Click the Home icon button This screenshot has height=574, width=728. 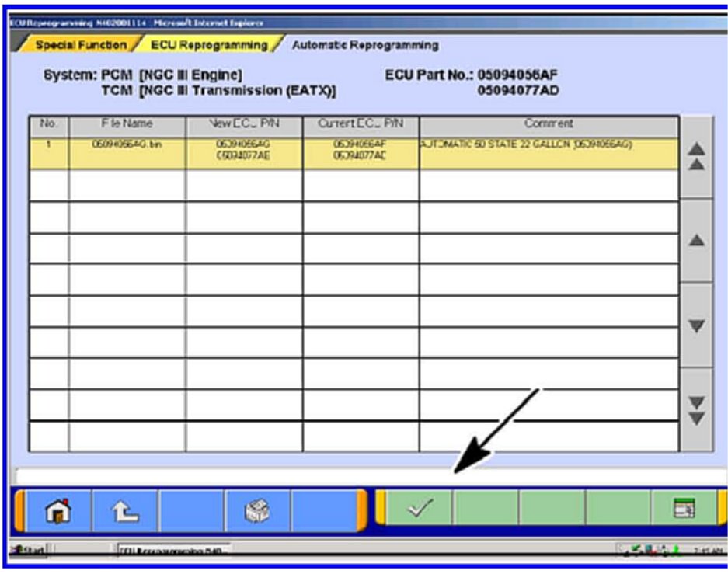tap(58, 510)
